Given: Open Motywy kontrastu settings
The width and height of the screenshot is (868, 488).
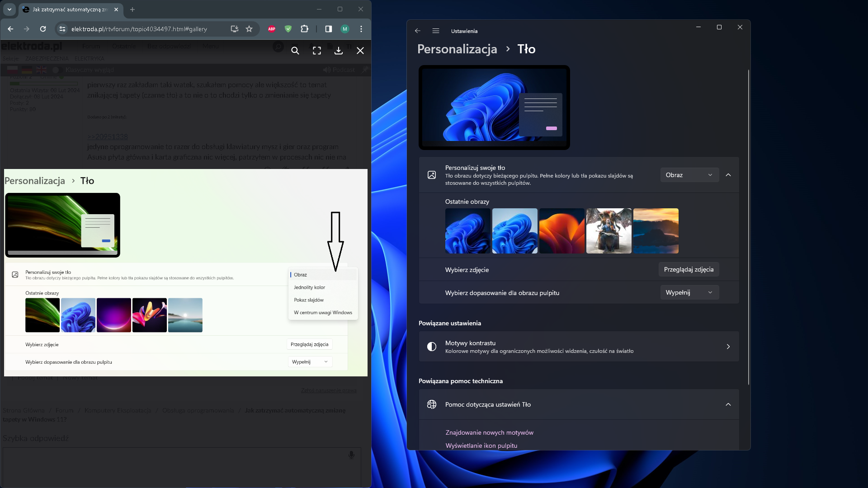Looking at the screenshot, I should point(579,347).
